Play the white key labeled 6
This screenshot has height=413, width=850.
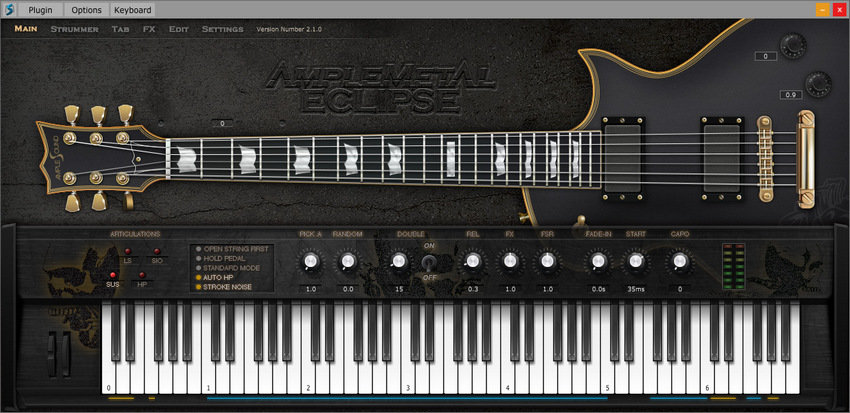[x=707, y=379]
